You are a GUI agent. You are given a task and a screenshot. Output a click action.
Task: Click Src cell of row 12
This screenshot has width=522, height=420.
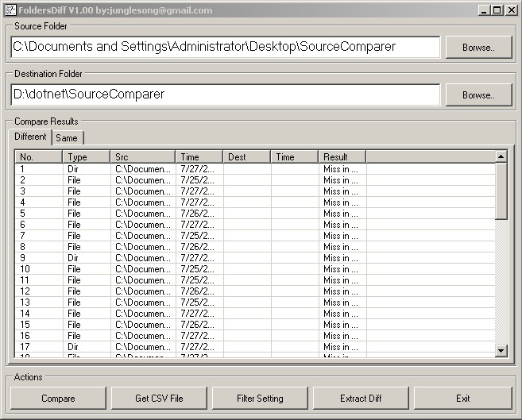click(x=143, y=291)
